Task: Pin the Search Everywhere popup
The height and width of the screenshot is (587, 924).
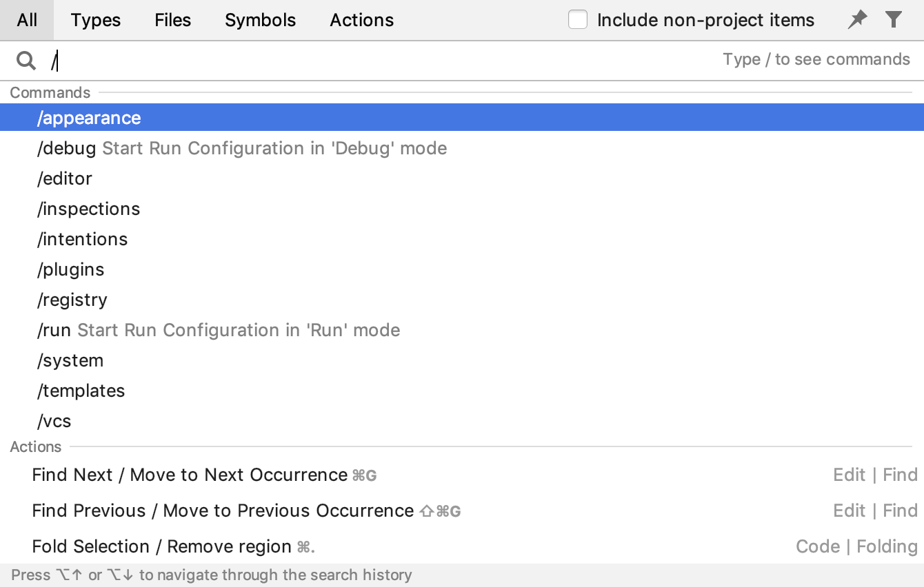Action: click(856, 19)
